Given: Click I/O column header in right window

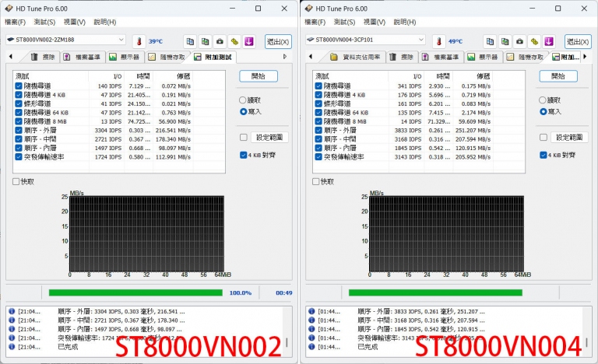Looking at the screenshot, I should click(x=406, y=76).
